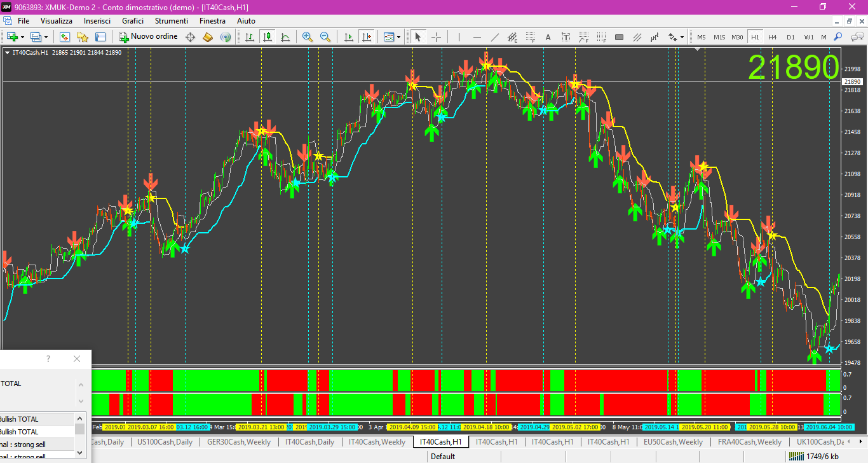Toggle the Market Watch window icon
The image size is (868, 463).
coord(65,37)
